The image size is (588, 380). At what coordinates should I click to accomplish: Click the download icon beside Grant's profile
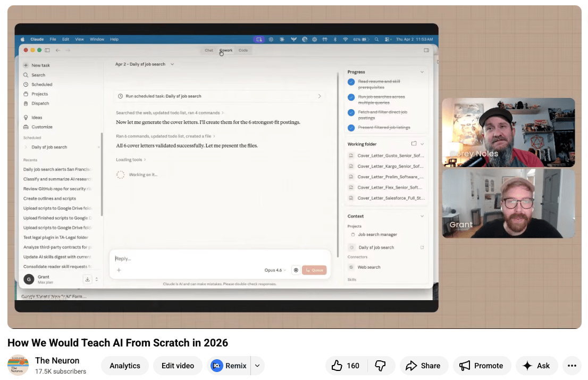(x=87, y=279)
